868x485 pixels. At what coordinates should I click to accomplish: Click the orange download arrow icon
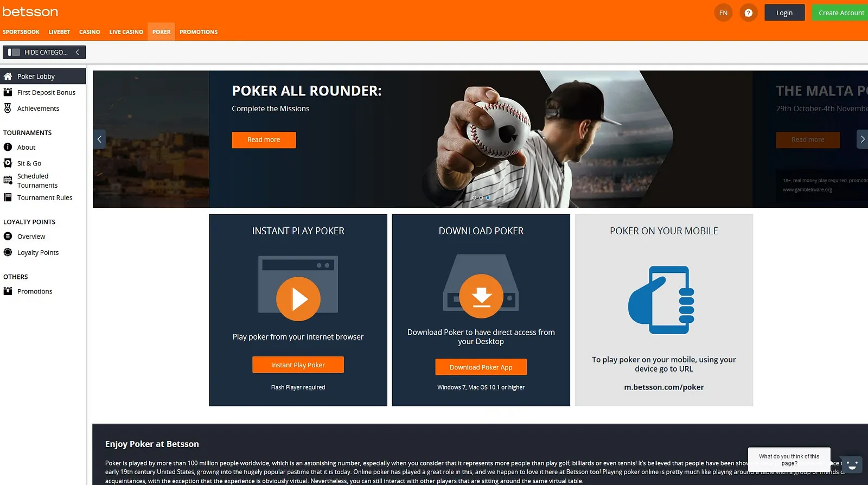coord(481,296)
